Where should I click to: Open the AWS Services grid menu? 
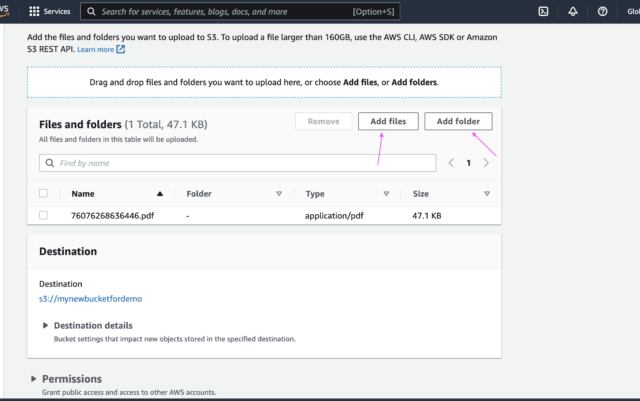tap(35, 12)
